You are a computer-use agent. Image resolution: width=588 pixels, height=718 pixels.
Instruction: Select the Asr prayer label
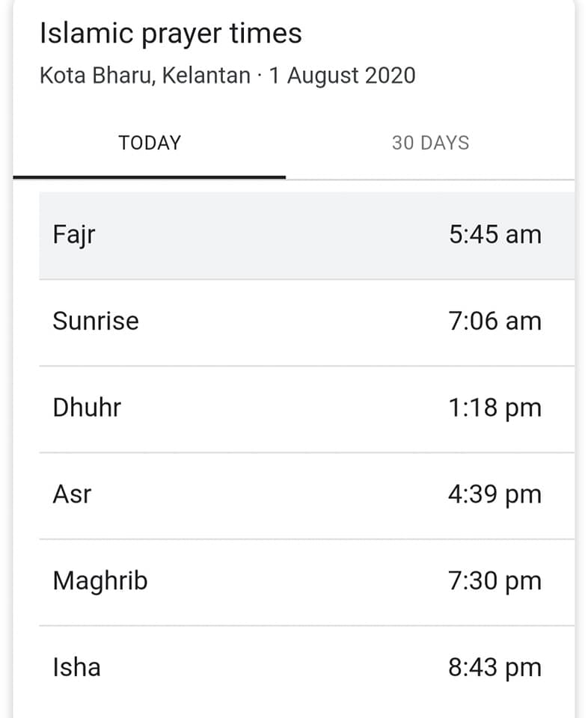click(72, 494)
